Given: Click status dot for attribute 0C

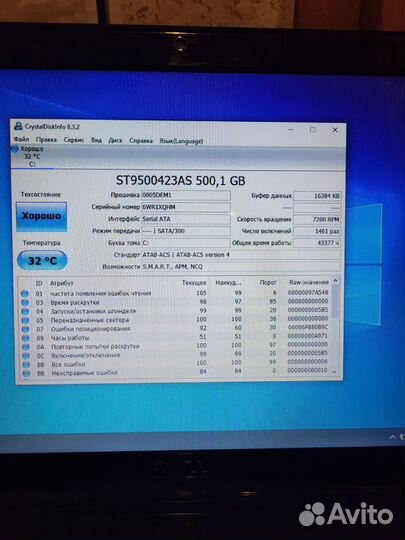Looking at the screenshot, I should [x=26, y=355].
